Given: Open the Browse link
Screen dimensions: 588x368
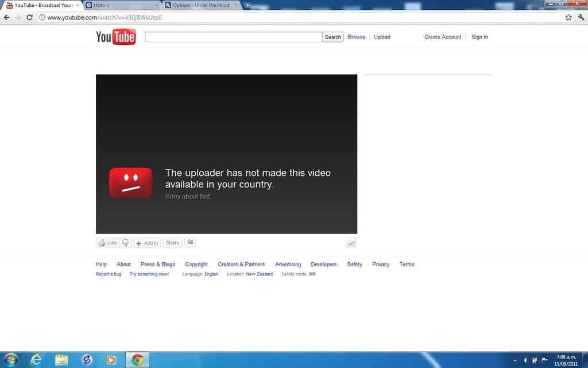Looking at the screenshot, I should (x=356, y=37).
